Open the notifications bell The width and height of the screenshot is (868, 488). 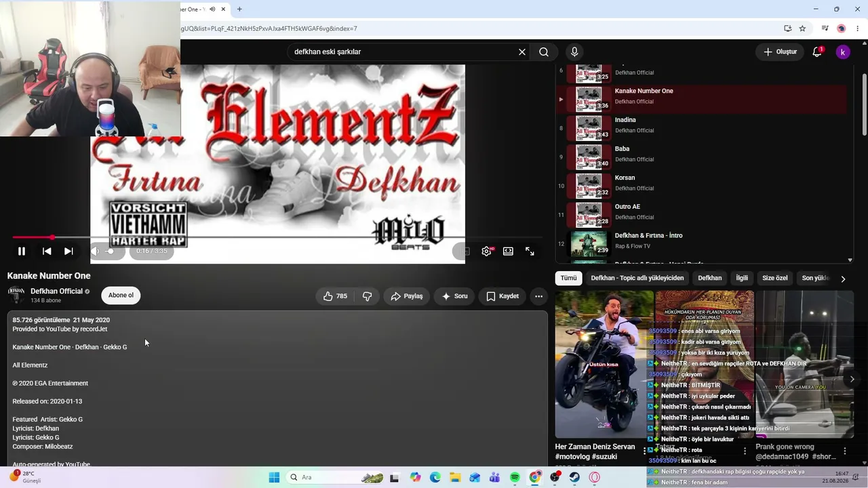[817, 52]
